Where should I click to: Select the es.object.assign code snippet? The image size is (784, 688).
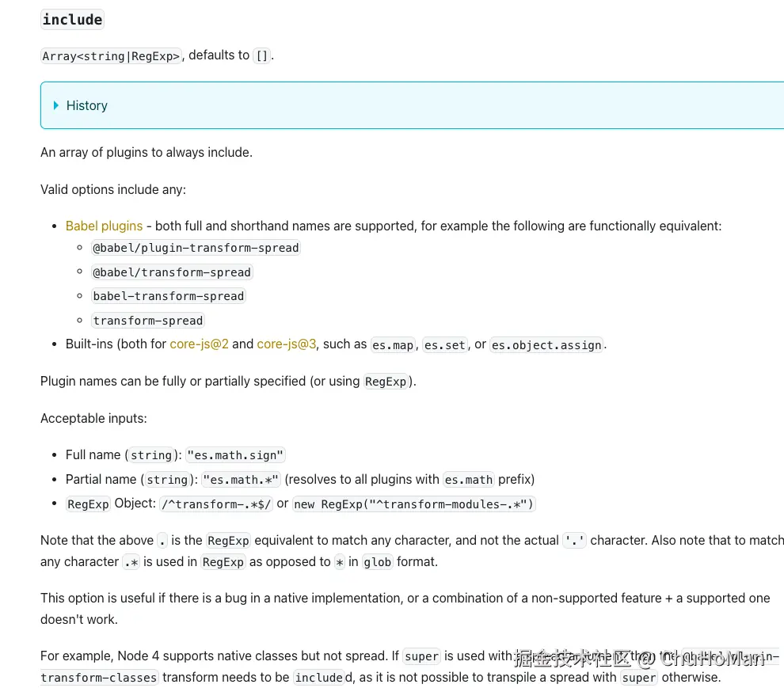point(546,345)
